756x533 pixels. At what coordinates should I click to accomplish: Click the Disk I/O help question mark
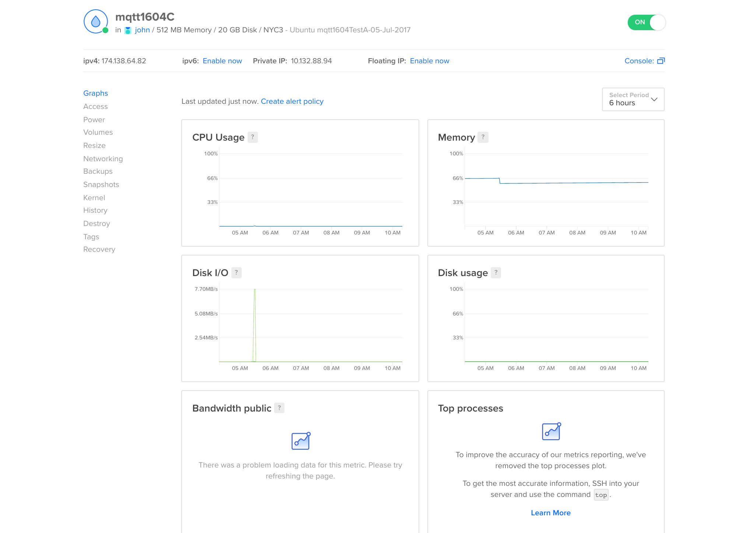(x=237, y=273)
